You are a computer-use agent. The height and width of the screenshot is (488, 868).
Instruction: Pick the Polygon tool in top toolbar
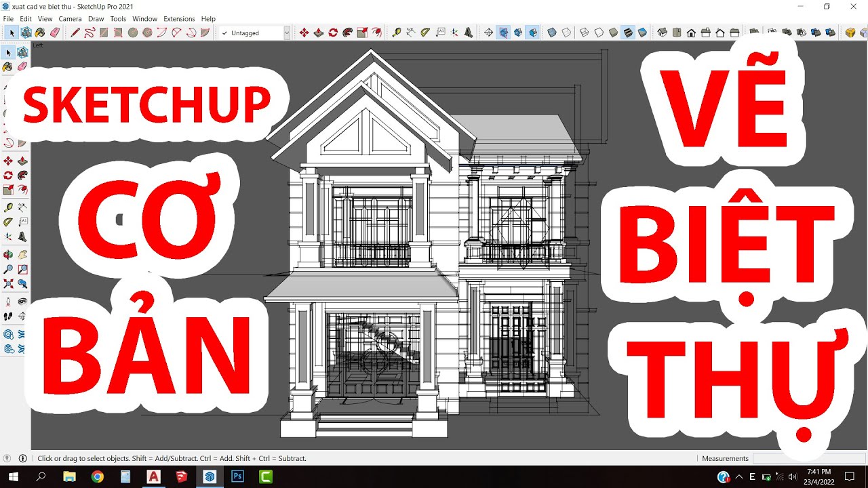(x=147, y=33)
